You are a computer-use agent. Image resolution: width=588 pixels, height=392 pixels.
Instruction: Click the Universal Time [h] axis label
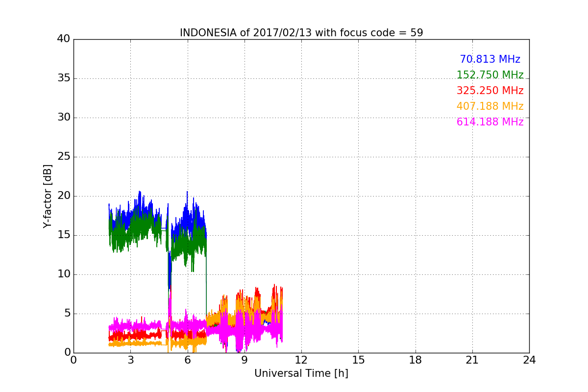(x=301, y=373)
